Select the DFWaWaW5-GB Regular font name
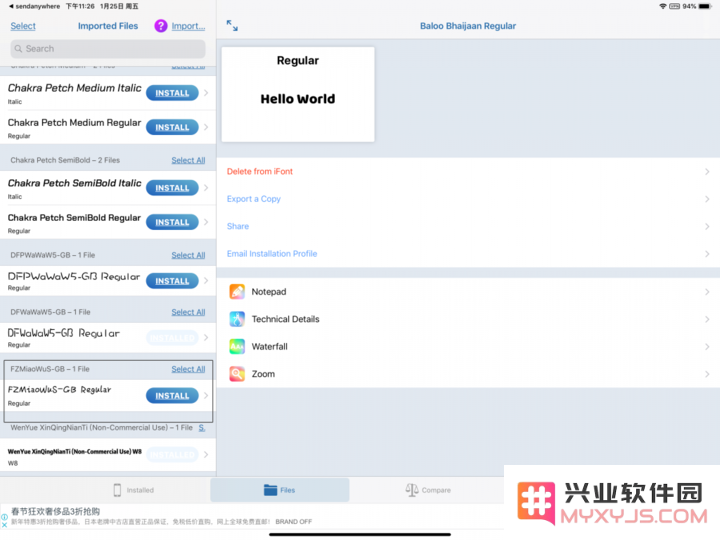 coord(63,333)
